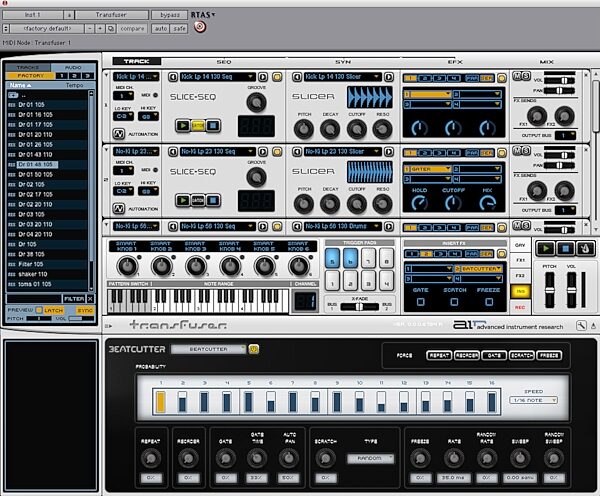This screenshot has width=600, height=496.
Task: Click the yellow editor icon beside the Beatcutter preset
Action: click(254, 349)
